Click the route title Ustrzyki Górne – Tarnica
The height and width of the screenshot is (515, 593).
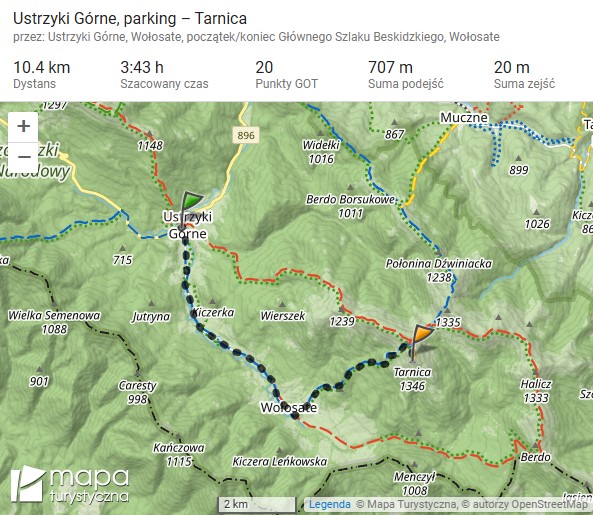coord(130,19)
